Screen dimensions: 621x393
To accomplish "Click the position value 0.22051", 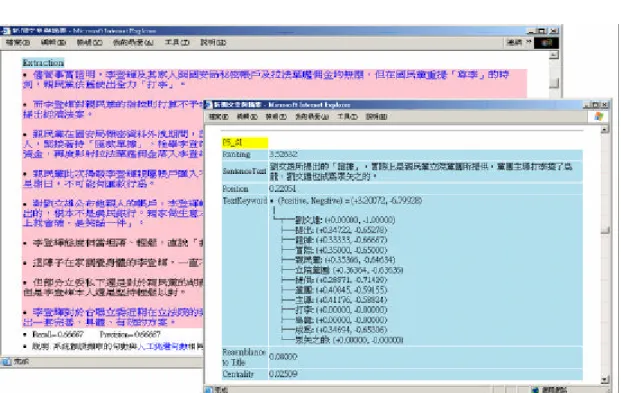I will click(x=282, y=189).
